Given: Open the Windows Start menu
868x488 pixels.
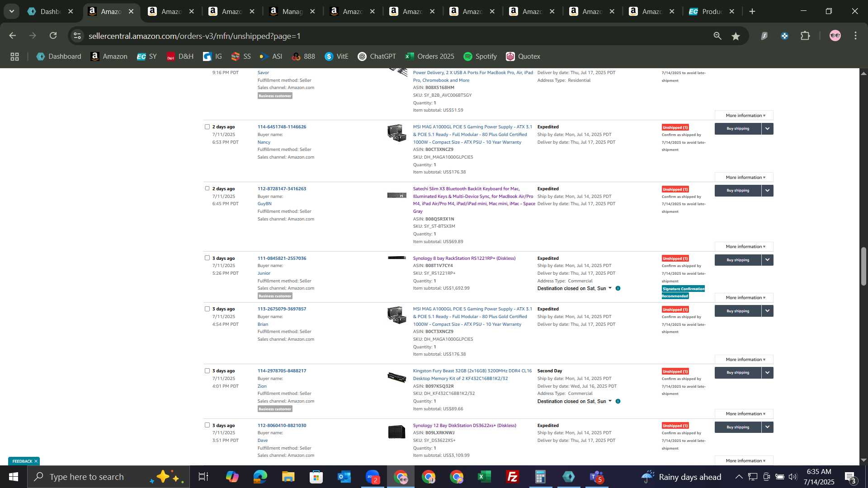Looking at the screenshot, I should click(13, 477).
